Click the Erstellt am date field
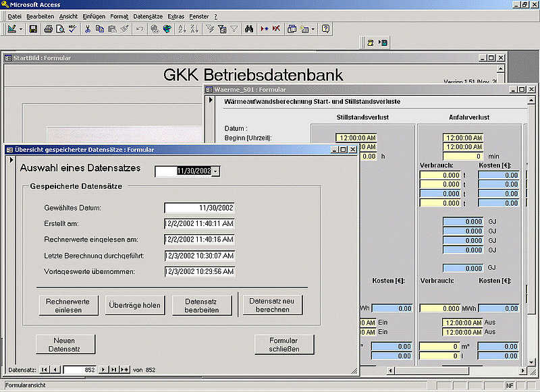 [x=199, y=224]
